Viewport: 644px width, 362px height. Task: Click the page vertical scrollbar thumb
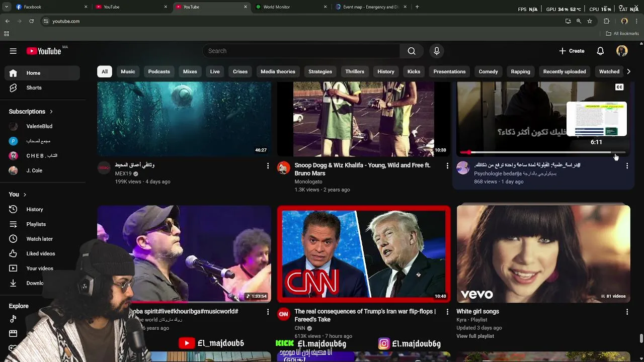tap(641, 338)
